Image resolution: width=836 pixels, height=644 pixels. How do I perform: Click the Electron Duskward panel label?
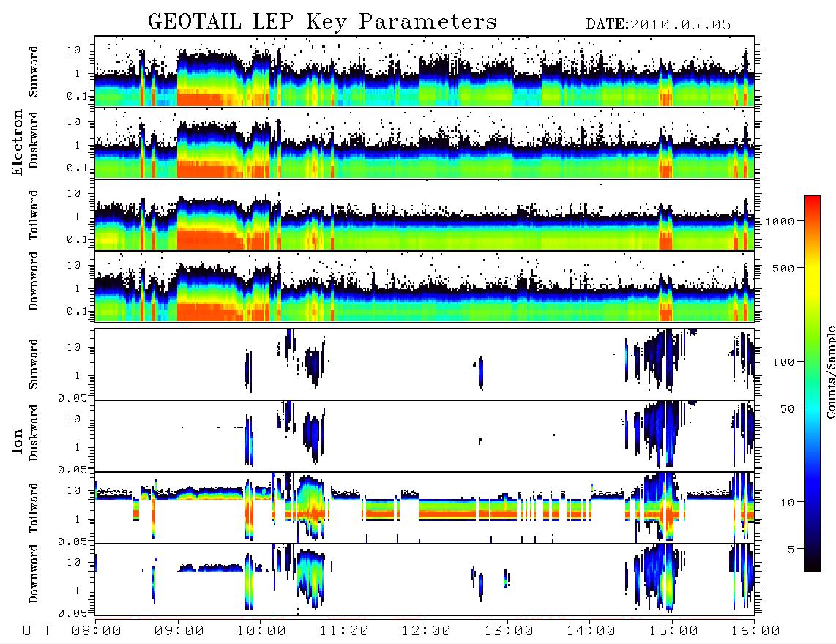(34, 141)
